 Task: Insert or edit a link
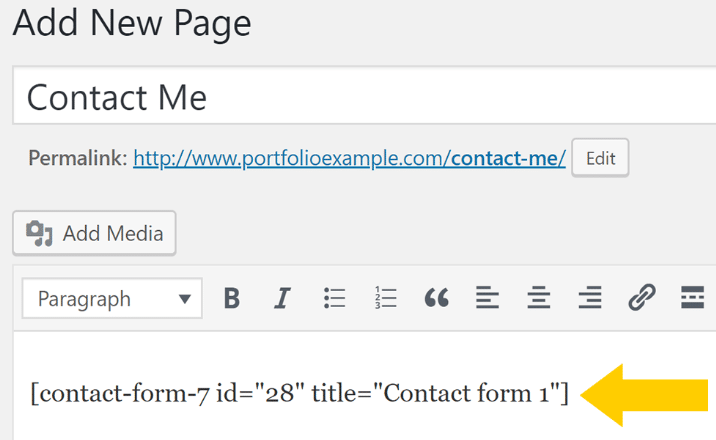(x=642, y=299)
